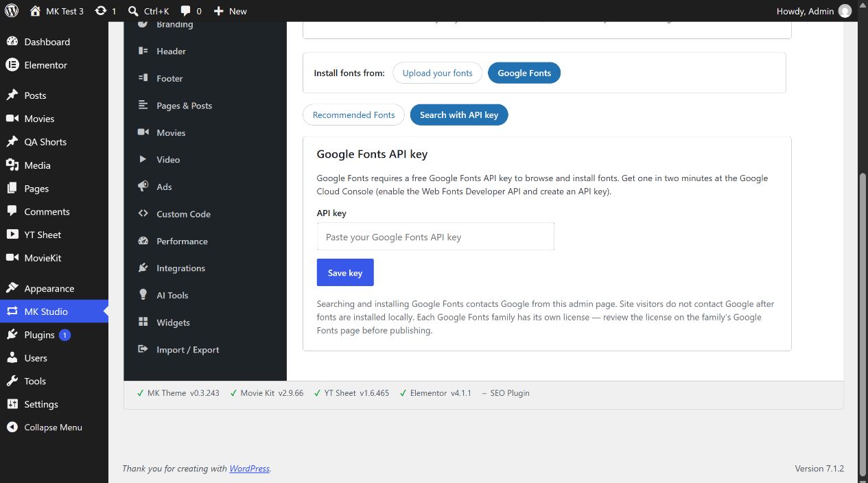Click the Plugins plug icon
This screenshot has width=868, height=483.
click(x=12, y=335)
